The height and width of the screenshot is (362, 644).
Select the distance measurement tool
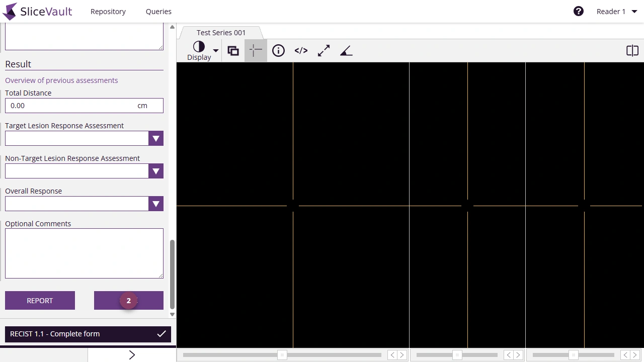pos(324,50)
